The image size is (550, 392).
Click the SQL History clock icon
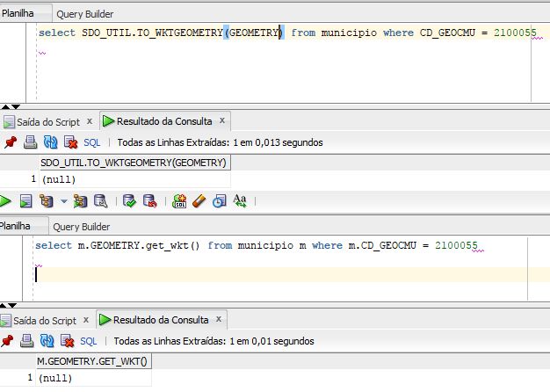pyautogui.click(x=220, y=201)
